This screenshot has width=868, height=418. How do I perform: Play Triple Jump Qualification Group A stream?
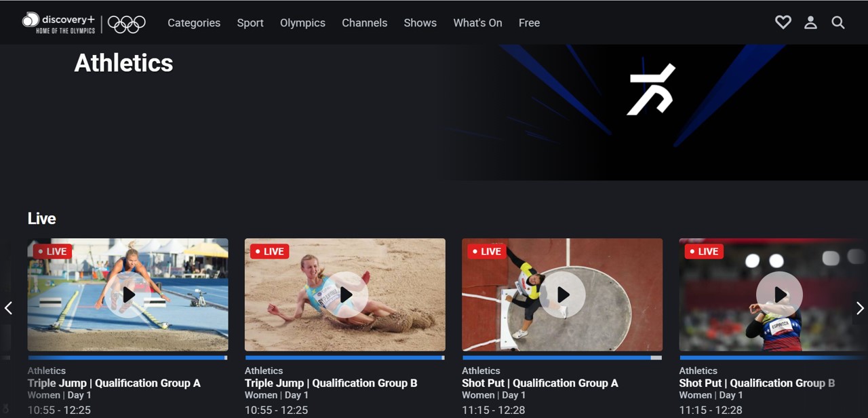128,294
